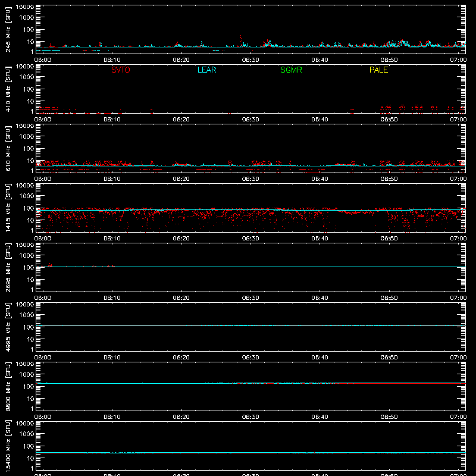Select the '15400 MHz [SFU]' axis title
This screenshot has width=476, height=476.
pyautogui.click(x=8, y=446)
